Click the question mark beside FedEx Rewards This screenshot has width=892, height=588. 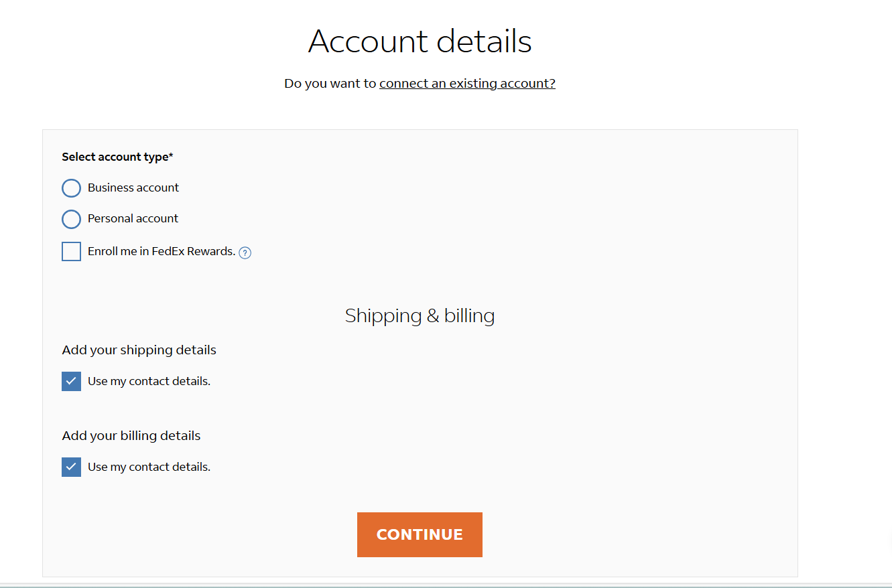pos(245,252)
